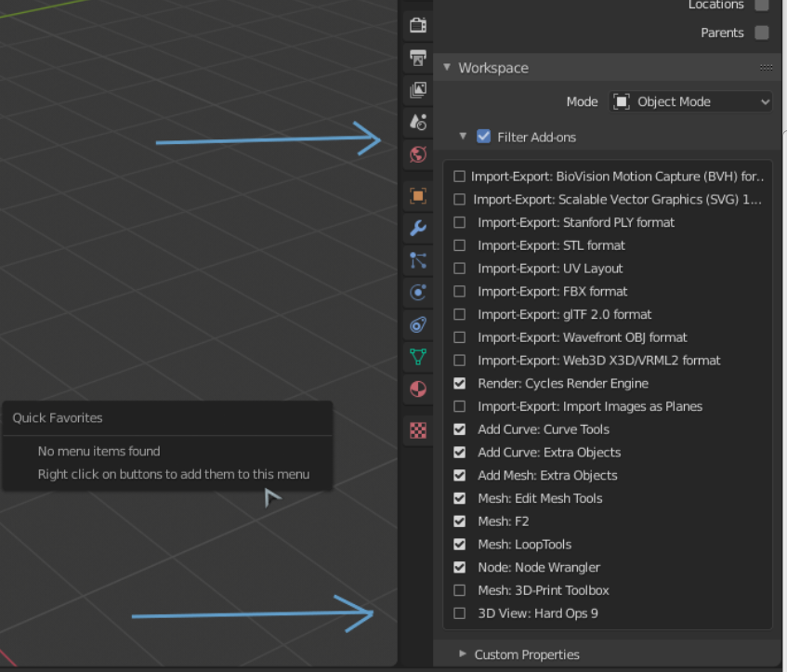Enable glTF 2.0 format add-on

tap(459, 314)
